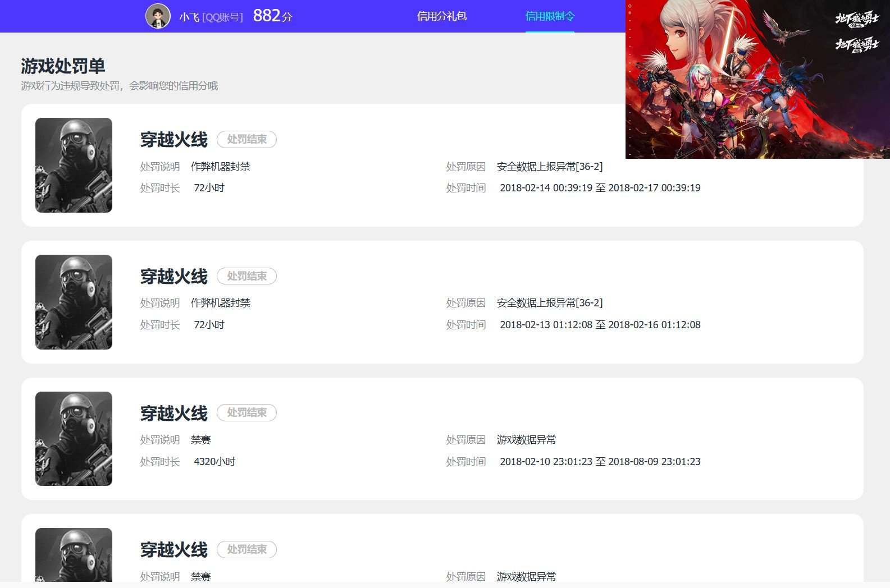Viewport: 890px width, 588px height.
Task: Open the Dungeon Fighter game banner ad
Action: pos(757,79)
